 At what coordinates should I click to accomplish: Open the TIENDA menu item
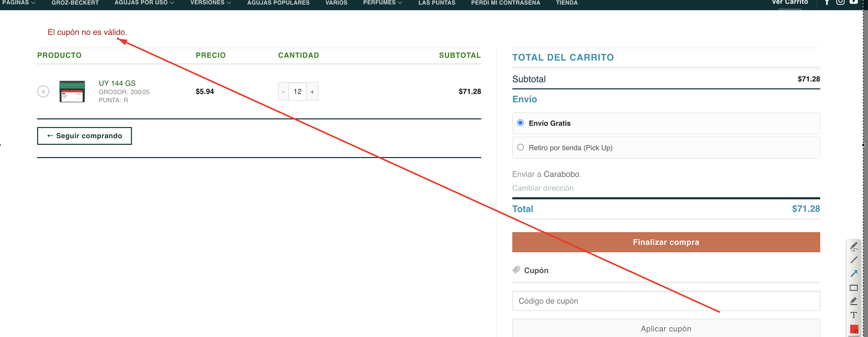[x=566, y=3]
